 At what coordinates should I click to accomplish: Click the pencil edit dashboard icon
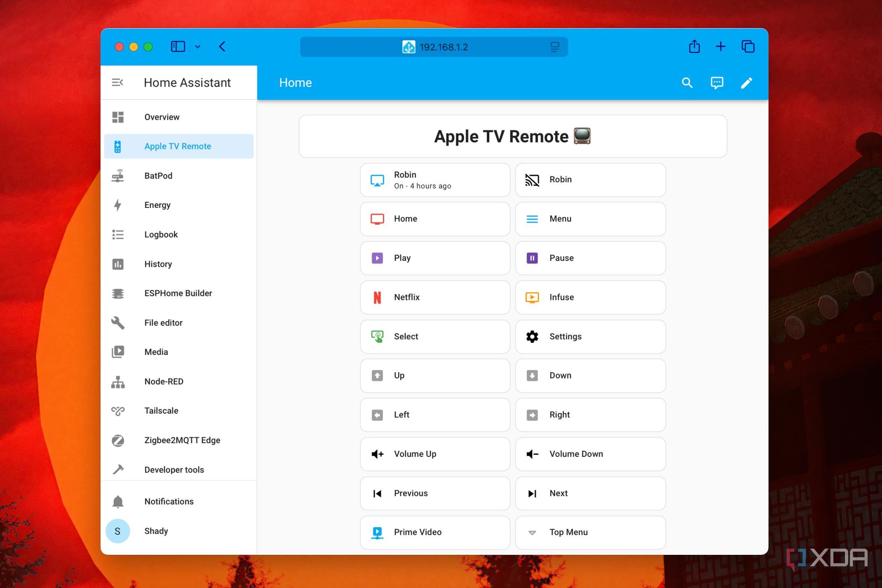[746, 83]
